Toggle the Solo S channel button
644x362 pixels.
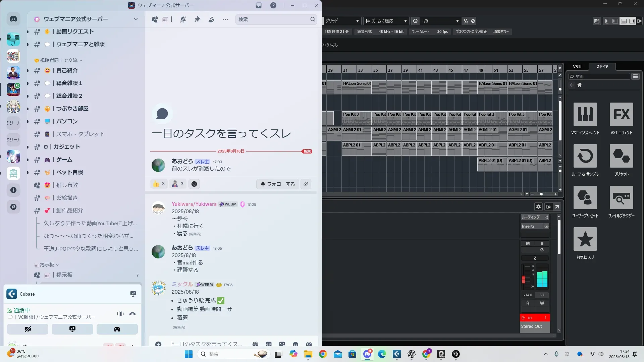coord(542,244)
